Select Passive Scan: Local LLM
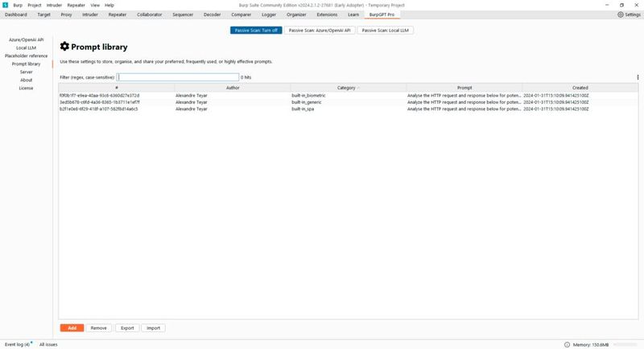 pos(386,31)
